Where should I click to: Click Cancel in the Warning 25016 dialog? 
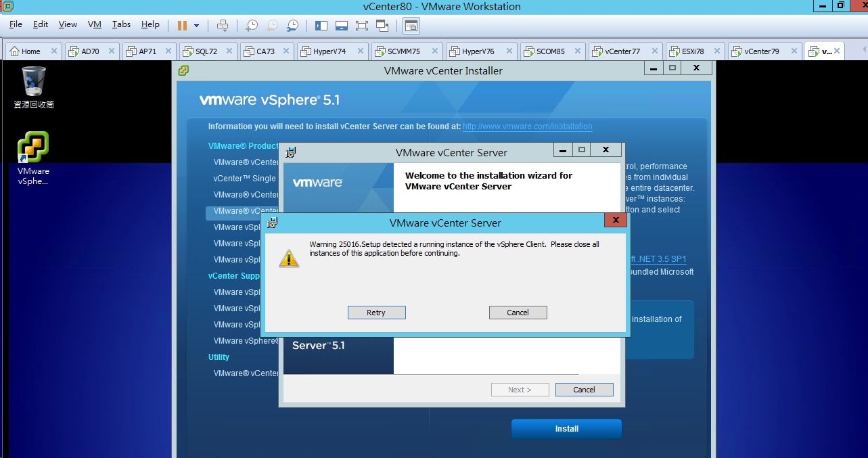click(x=518, y=313)
